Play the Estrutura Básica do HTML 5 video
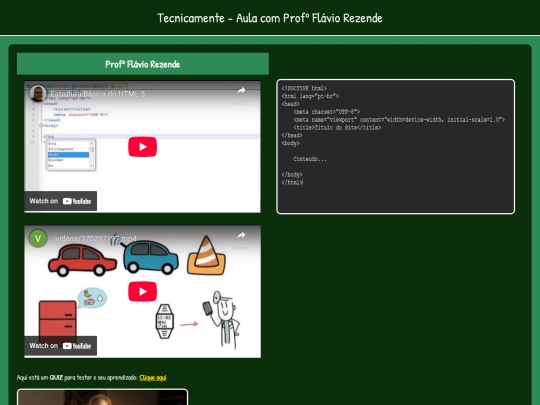This screenshot has width=540, height=405. click(x=142, y=147)
